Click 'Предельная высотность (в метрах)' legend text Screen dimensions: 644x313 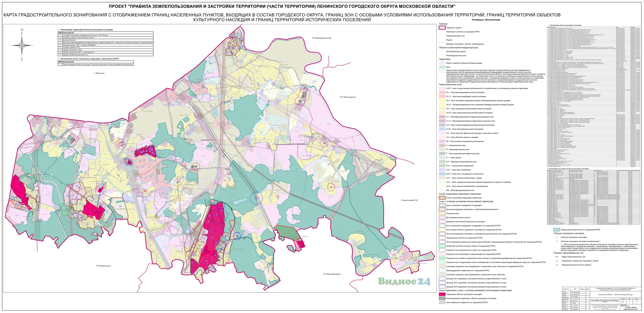click(576, 265)
